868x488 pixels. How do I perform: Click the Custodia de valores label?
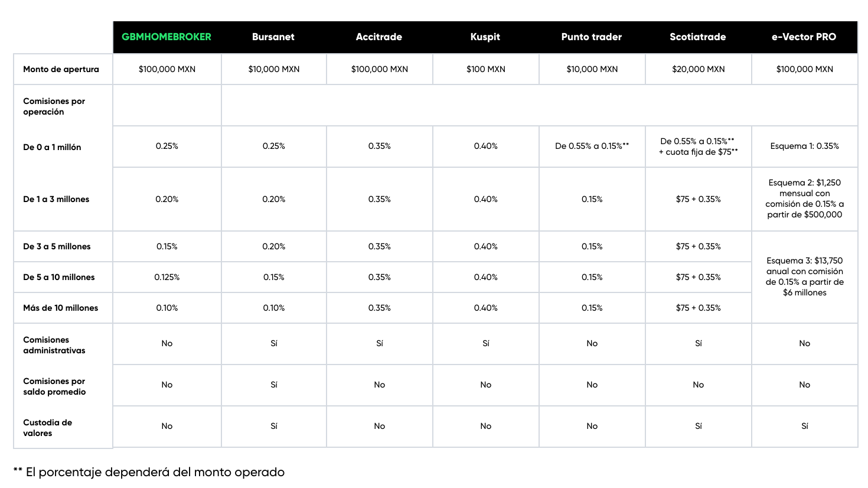coord(48,428)
